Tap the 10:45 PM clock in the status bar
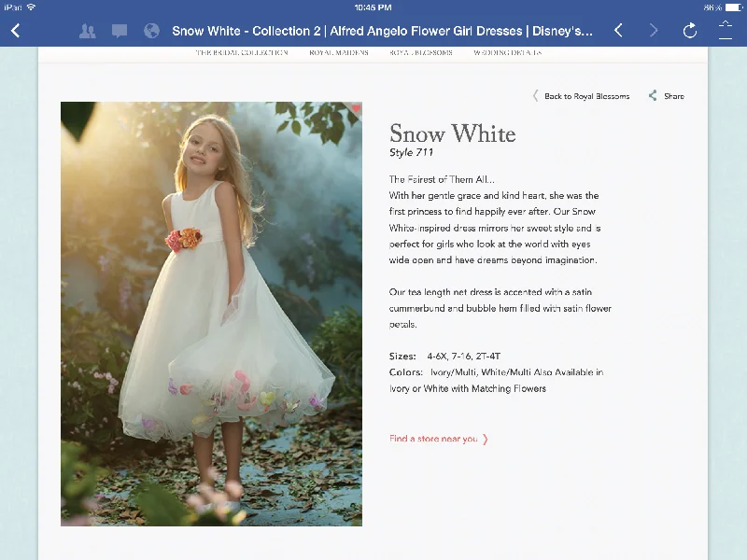Viewport: 747px width, 560px height. pos(373,7)
